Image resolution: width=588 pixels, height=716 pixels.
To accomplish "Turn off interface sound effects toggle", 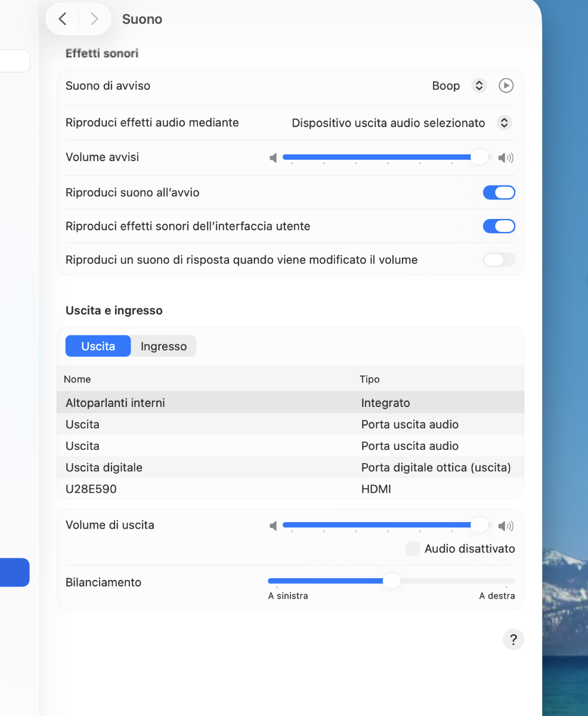I will 499,226.
